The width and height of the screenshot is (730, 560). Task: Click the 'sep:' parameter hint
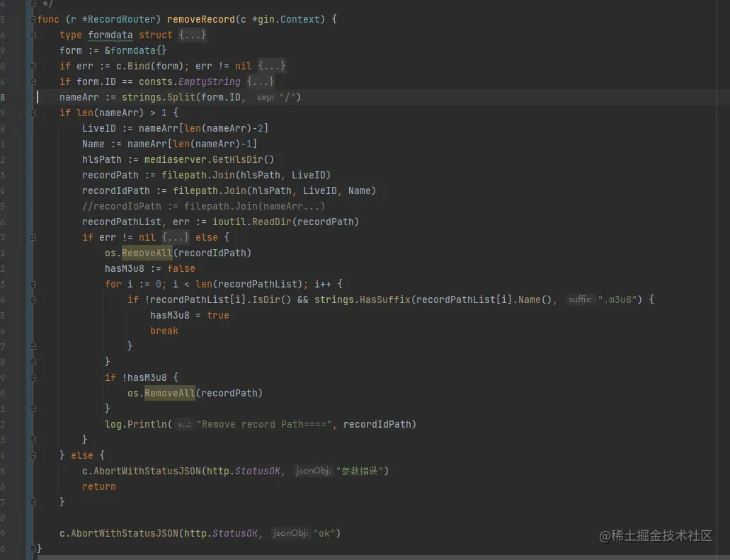[266, 97]
